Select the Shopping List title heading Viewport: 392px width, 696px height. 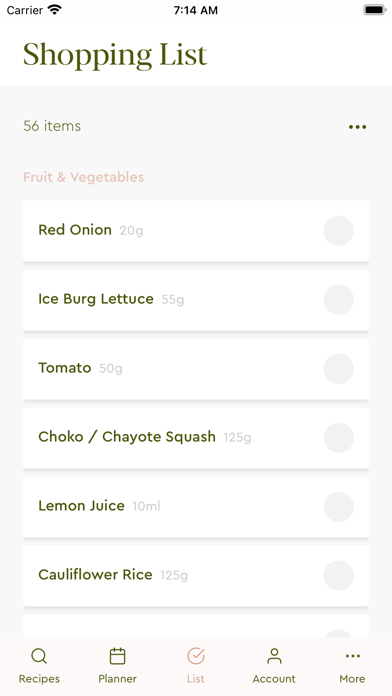coord(115,55)
